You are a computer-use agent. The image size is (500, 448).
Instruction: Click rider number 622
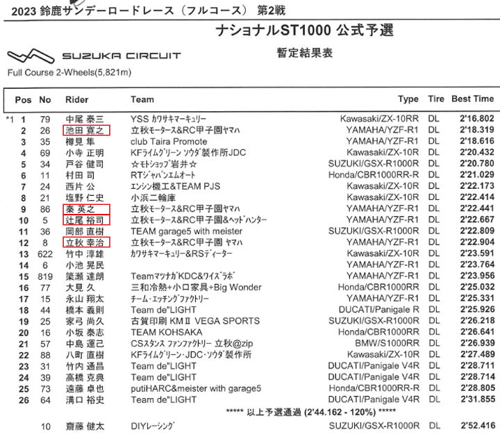pos(45,254)
